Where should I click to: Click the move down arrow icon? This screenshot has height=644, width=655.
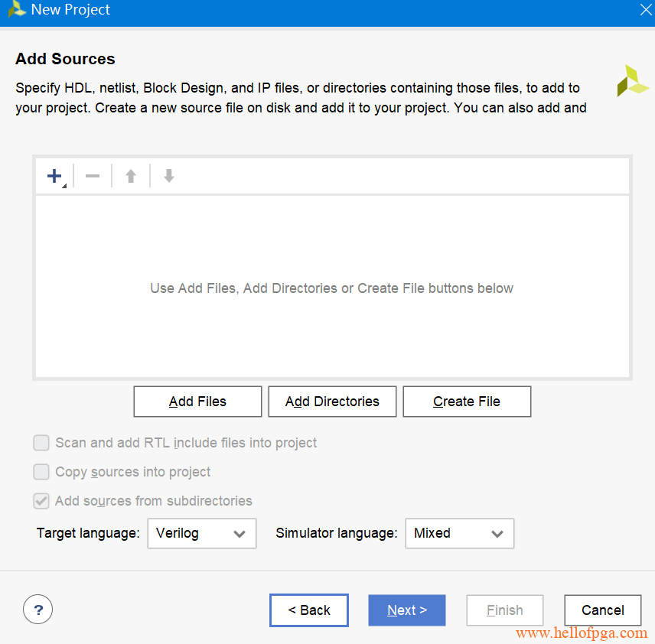pyautogui.click(x=169, y=176)
